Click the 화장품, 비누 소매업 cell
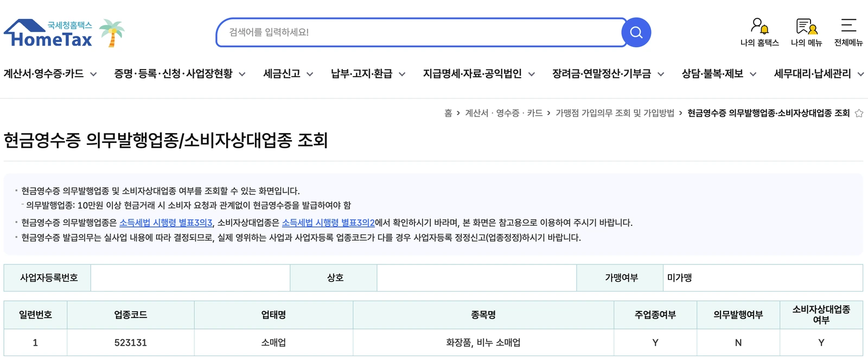 coord(483,343)
